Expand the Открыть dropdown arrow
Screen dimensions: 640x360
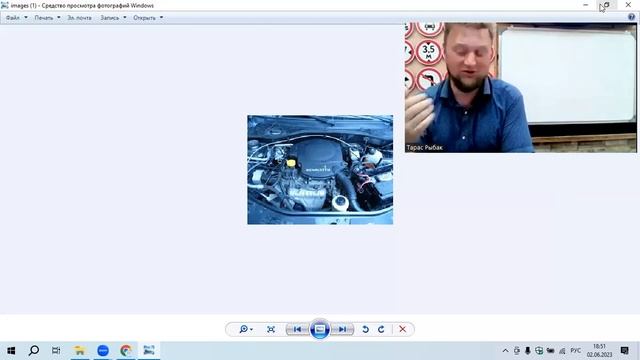(161, 18)
